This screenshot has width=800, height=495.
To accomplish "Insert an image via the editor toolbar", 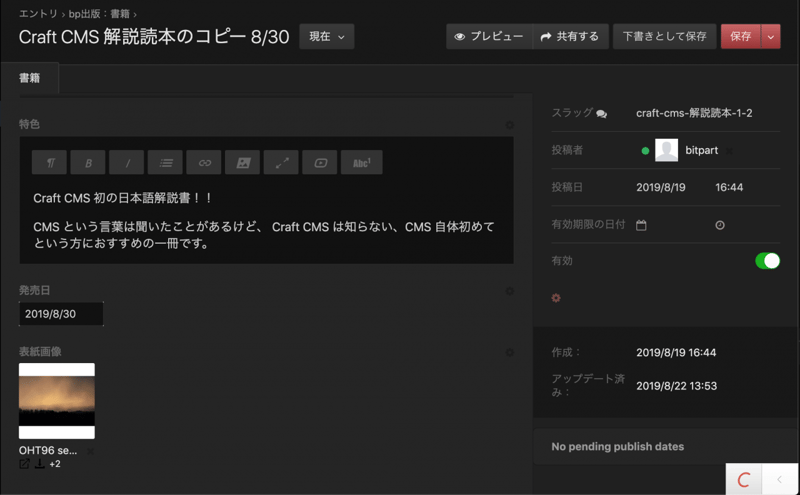I will [x=242, y=162].
